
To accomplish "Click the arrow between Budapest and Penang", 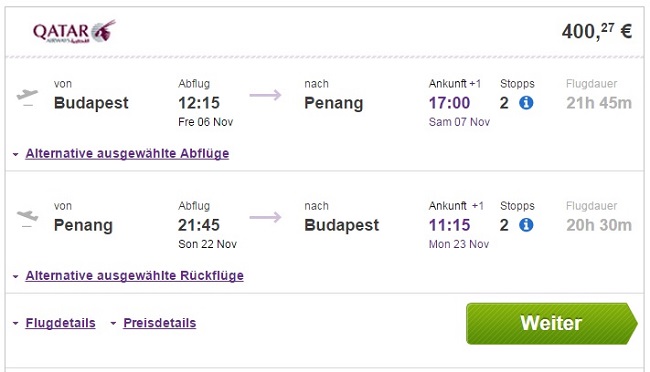I will [265, 95].
